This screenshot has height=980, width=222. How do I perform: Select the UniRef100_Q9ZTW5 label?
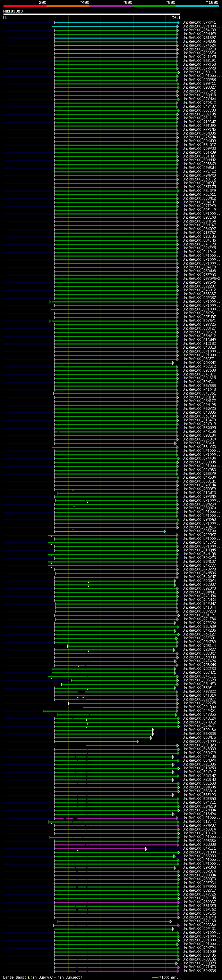pyautogui.click(x=199, y=114)
